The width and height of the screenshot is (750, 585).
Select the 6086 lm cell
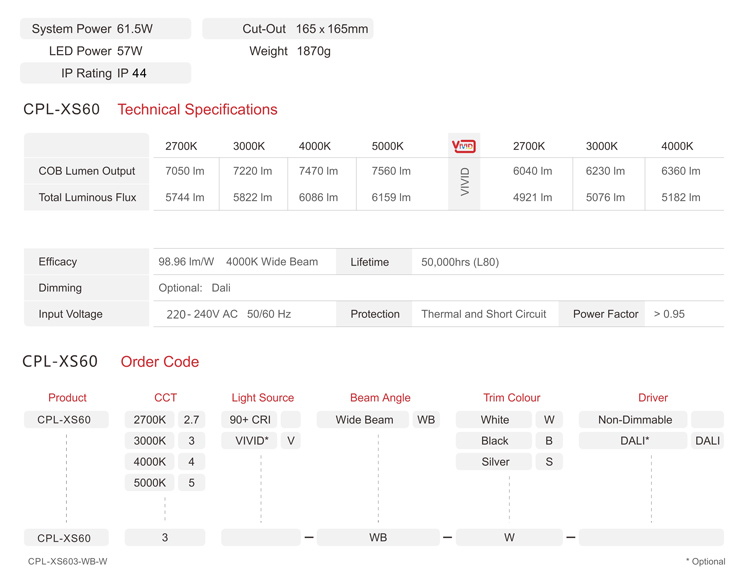[x=318, y=197]
